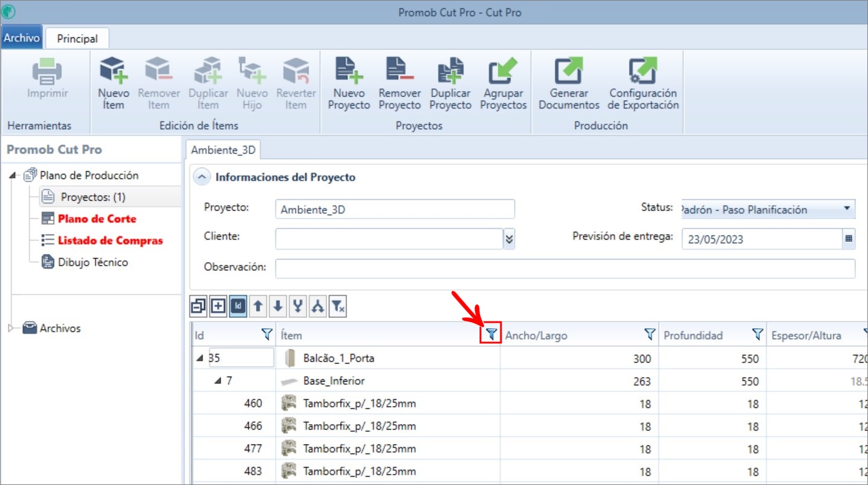The image size is (868, 485).
Task: Open Configuración de Exportación
Action: pos(643,84)
